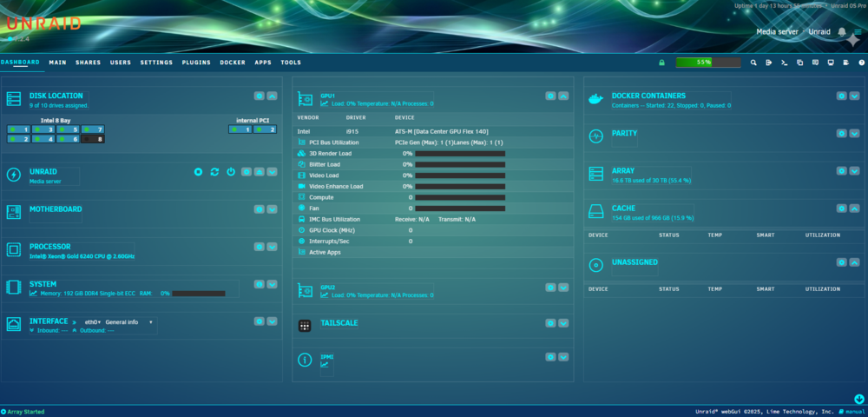Click the Tailscale logo icon

[x=305, y=326]
